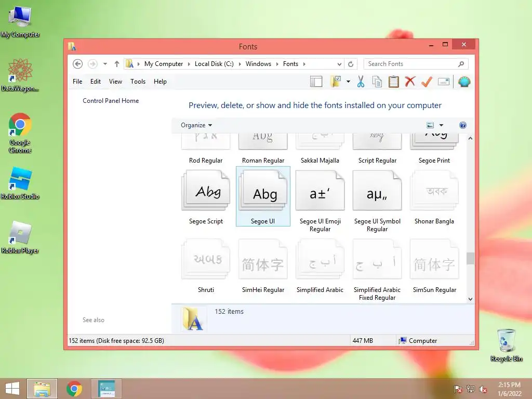This screenshot has height=399, width=532.
Task: Click the taskbar volume muted icon
Action: 483,389
